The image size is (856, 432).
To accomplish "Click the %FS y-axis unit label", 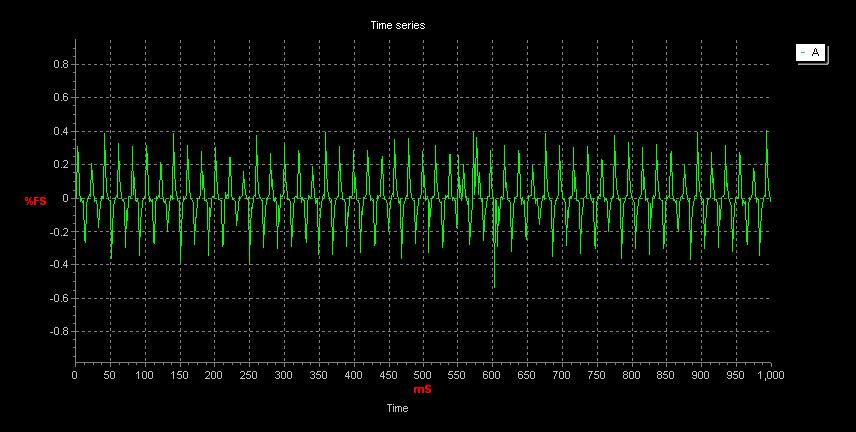I will pyautogui.click(x=35, y=202).
